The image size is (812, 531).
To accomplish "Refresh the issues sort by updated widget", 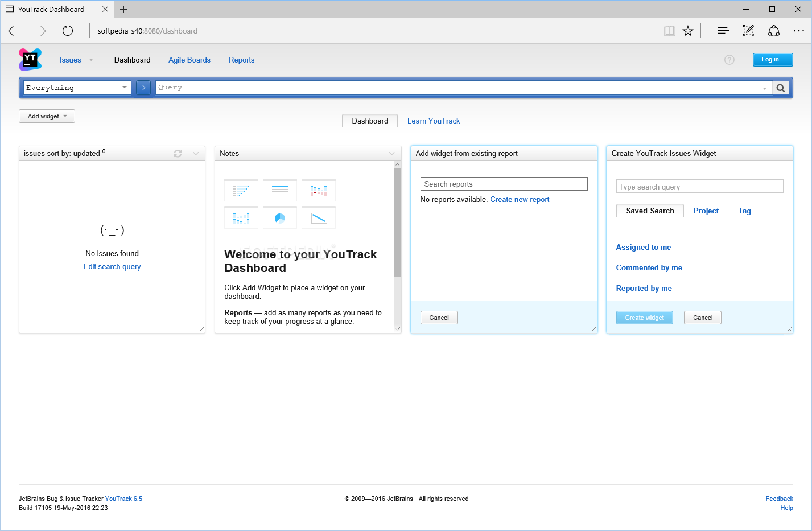I will [x=178, y=154].
